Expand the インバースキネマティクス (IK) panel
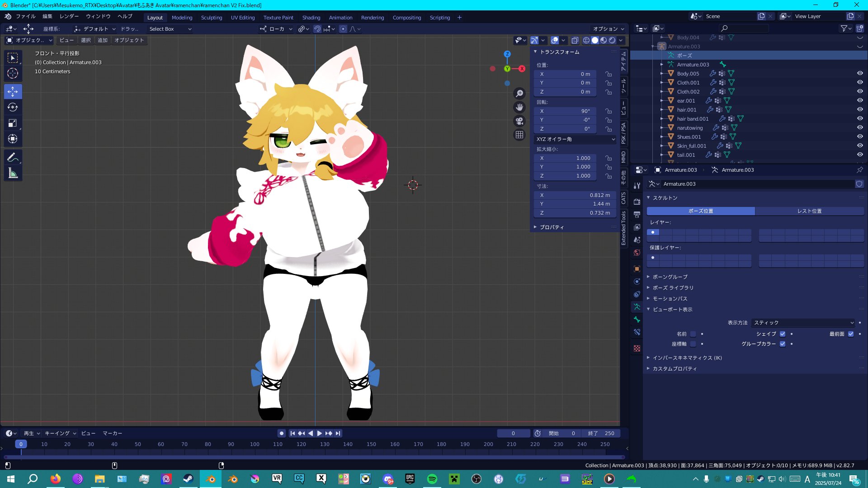 (x=687, y=358)
